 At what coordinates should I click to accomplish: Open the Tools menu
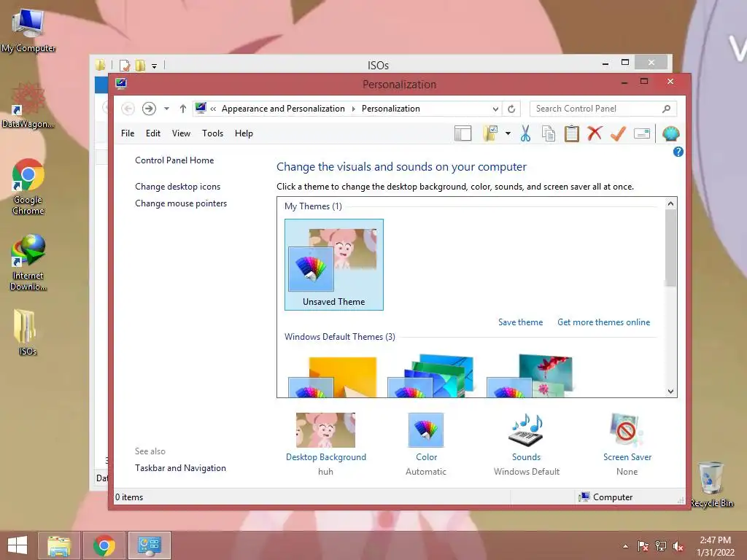click(212, 133)
